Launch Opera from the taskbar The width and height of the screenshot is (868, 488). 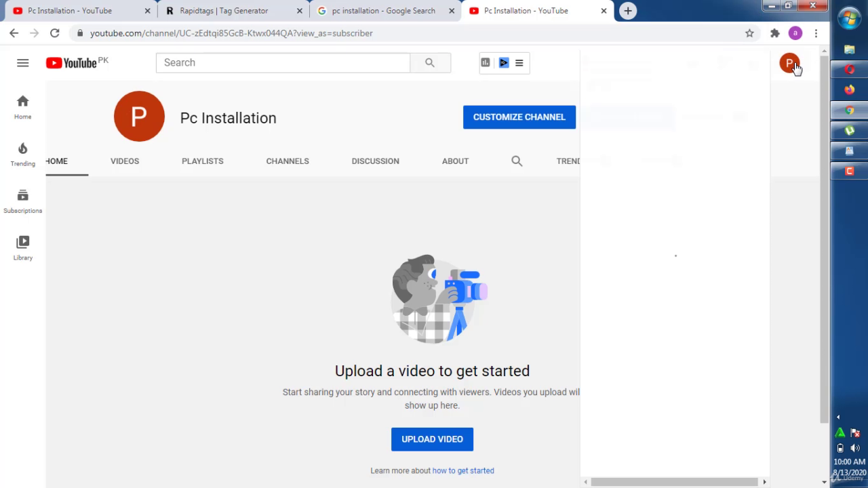[x=850, y=69]
